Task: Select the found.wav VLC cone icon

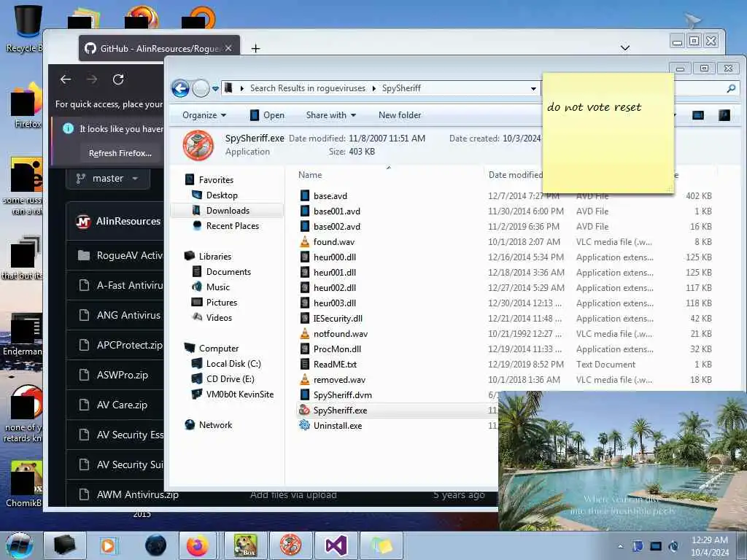Action: (305, 241)
